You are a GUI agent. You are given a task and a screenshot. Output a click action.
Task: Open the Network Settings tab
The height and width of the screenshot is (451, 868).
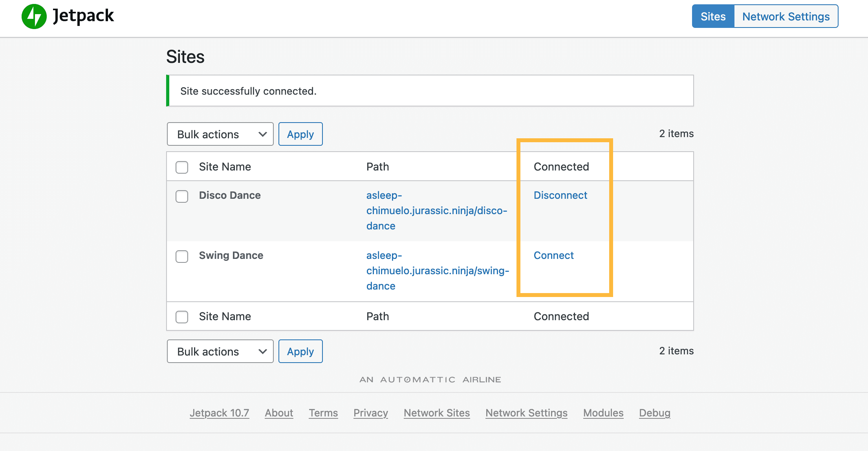[786, 16]
